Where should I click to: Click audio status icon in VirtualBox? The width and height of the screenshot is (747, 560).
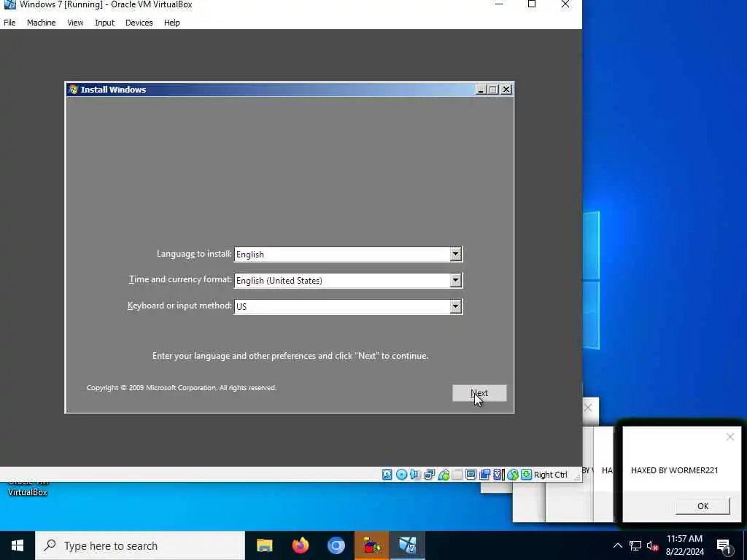(415, 474)
